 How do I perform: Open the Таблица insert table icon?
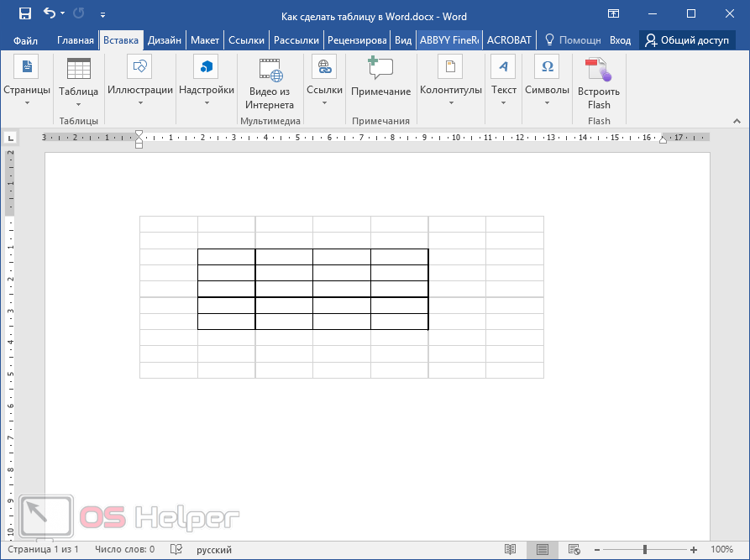coord(78,69)
